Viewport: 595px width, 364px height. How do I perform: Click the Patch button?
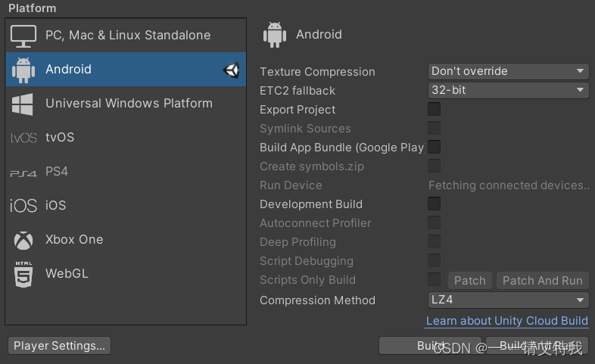click(469, 280)
